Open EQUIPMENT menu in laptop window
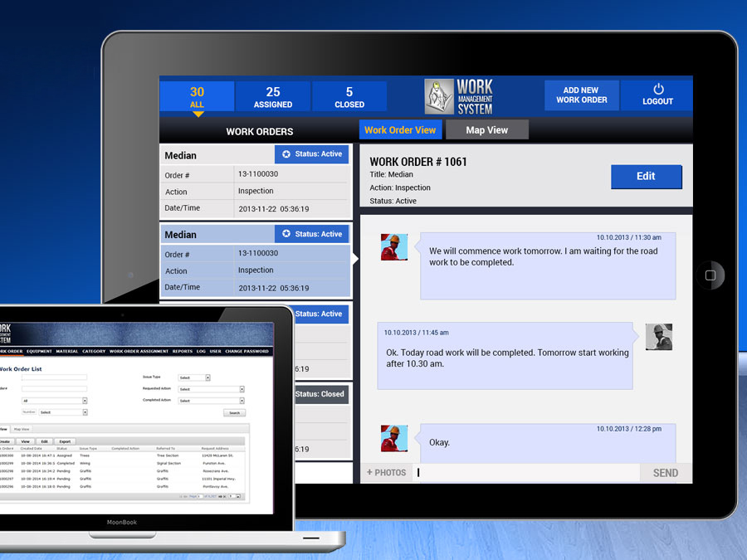747x560 pixels. pyautogui.click(x=39, y=352)
